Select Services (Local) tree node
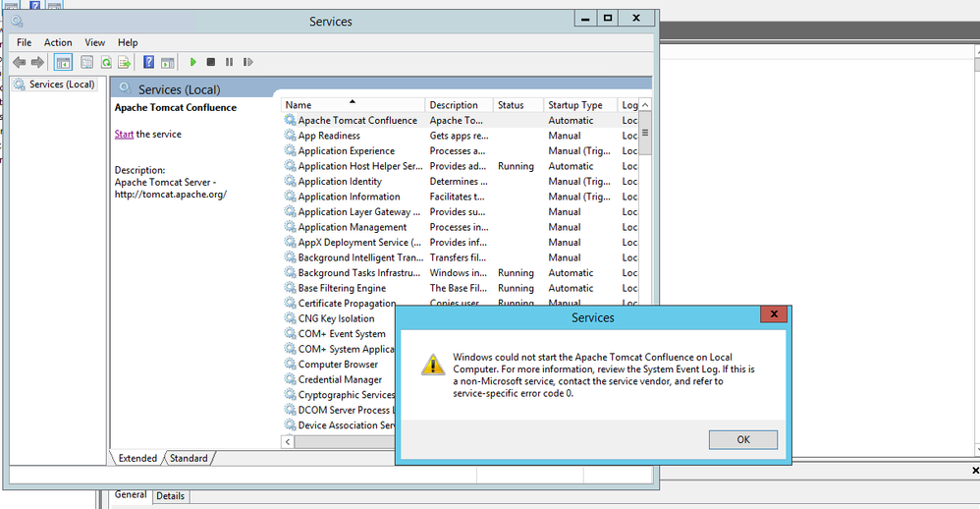This screenshot has width=980, height=509. coord(62,85)
